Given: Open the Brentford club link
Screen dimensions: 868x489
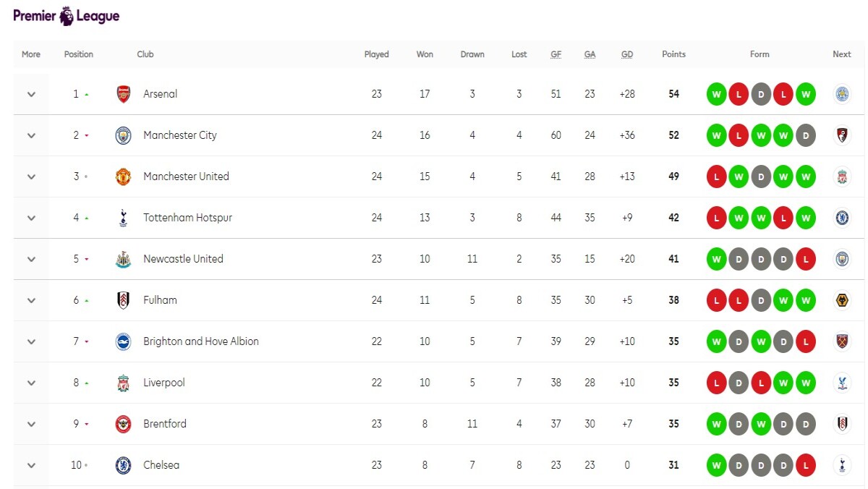Looking at the screenshot, I should pyautogui.click(x=165, y=424).
